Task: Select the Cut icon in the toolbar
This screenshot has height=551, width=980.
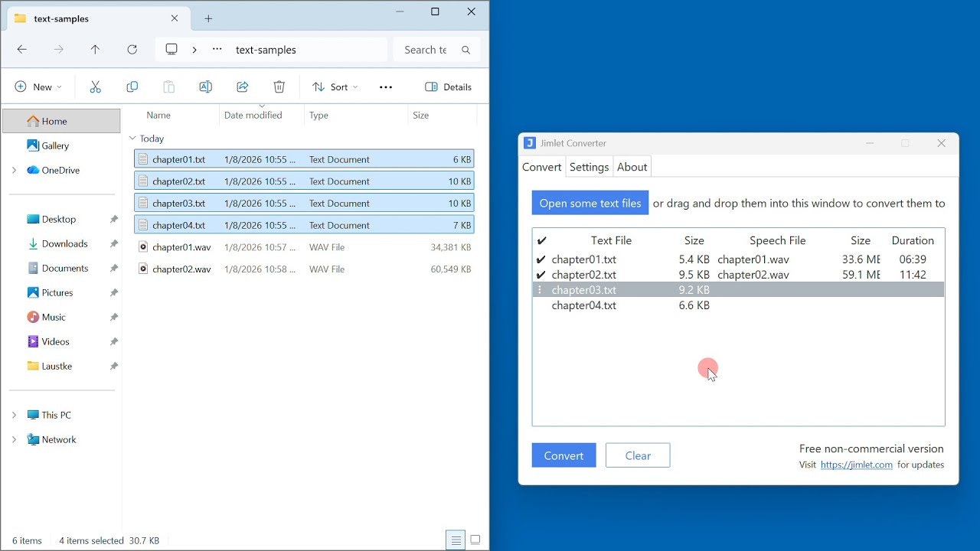Action: 95,86
